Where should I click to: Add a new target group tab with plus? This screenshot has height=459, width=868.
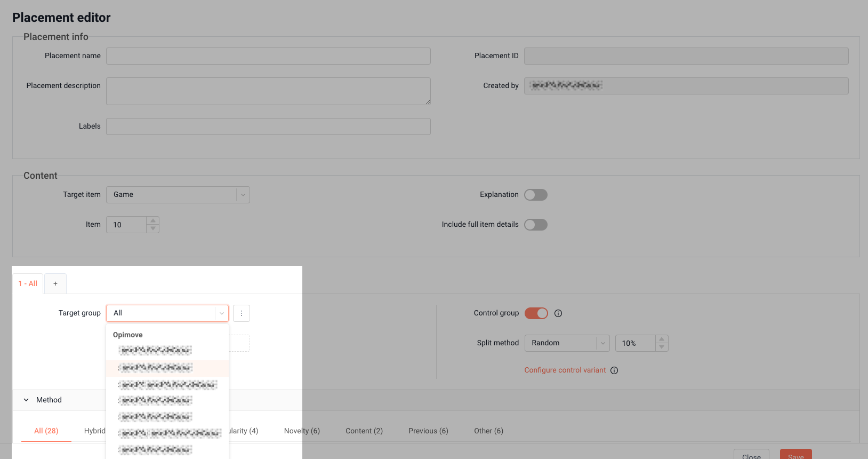tap(55, 283)
